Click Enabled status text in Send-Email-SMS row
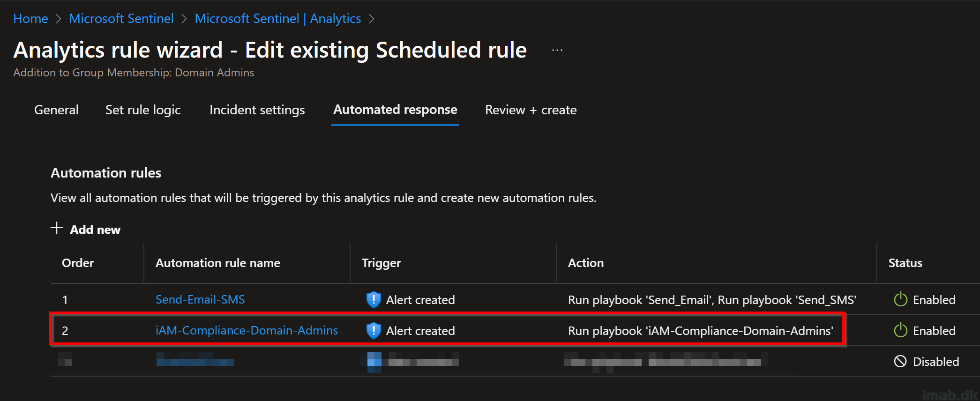 pyautogui.click(x=934, y=300)
